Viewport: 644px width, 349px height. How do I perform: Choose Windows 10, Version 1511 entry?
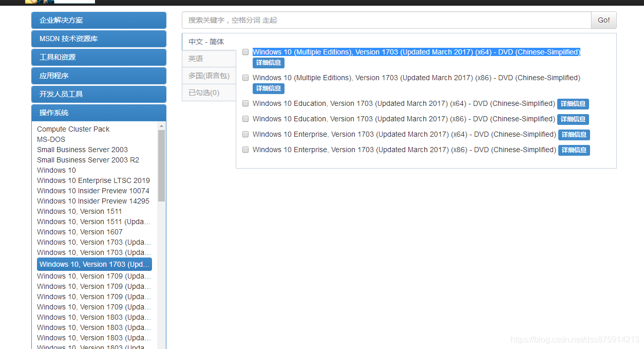80,211
